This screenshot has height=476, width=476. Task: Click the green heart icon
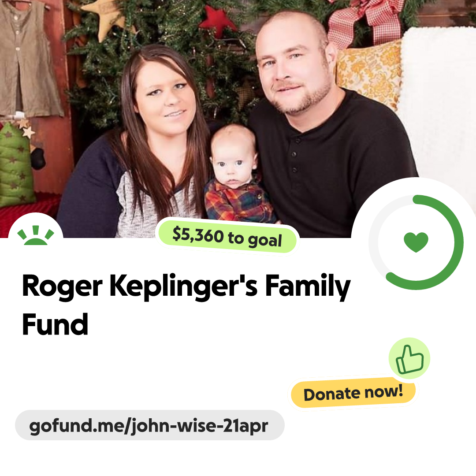coord(416,242)
